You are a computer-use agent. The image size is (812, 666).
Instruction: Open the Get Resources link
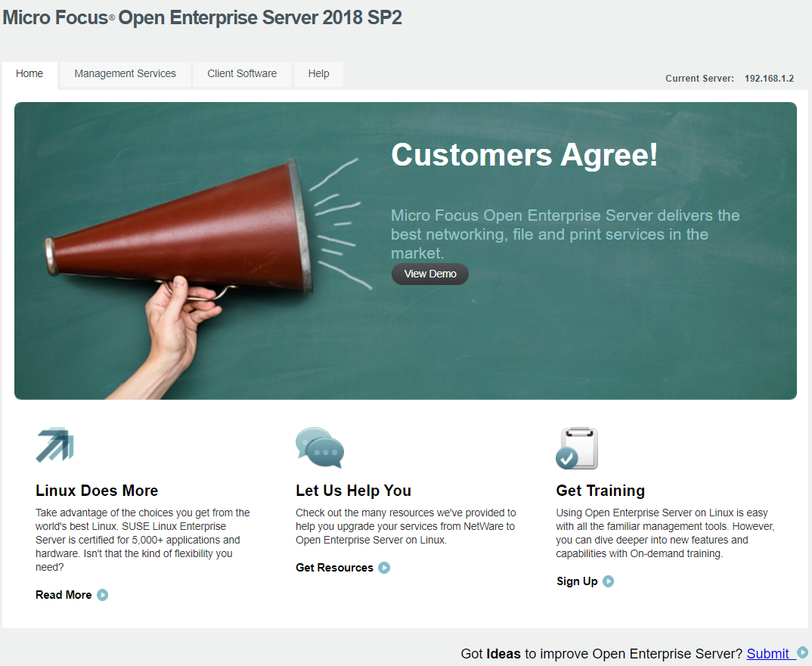[x=334, y=568]
